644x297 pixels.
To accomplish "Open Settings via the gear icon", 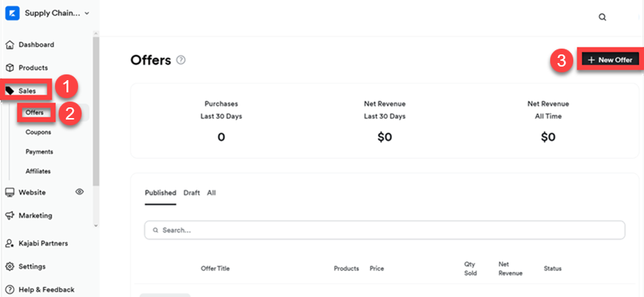I will [10, 267].
